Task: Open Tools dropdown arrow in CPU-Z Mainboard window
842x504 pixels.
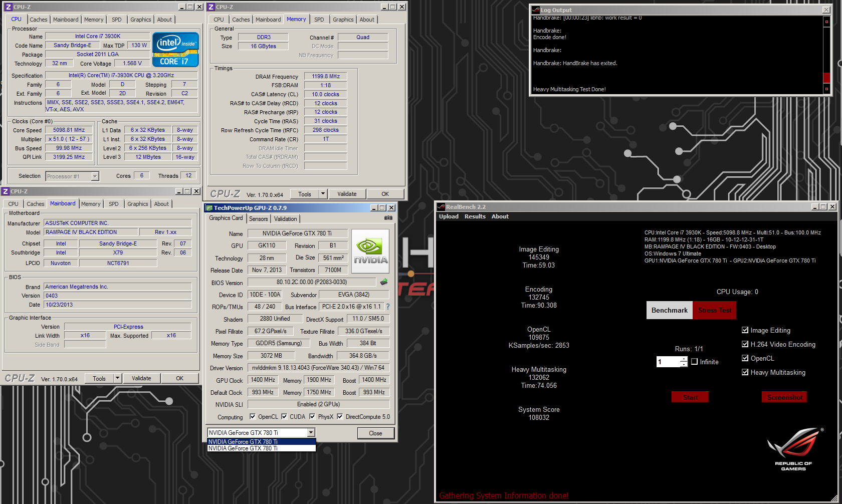Action: click(x=117, y=378)
